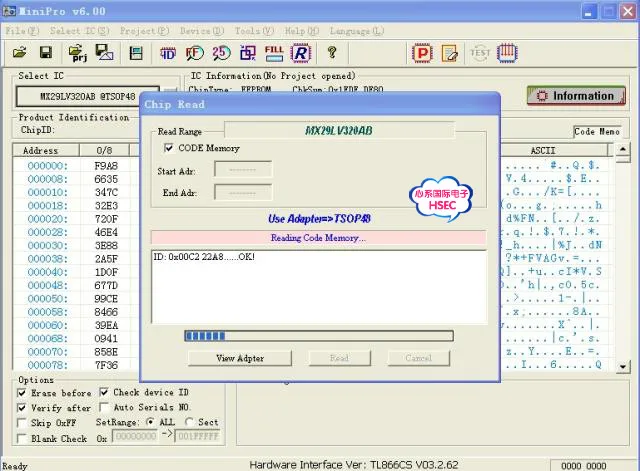Click the green-bar buffer toolbar icon

tap(136, 53)
